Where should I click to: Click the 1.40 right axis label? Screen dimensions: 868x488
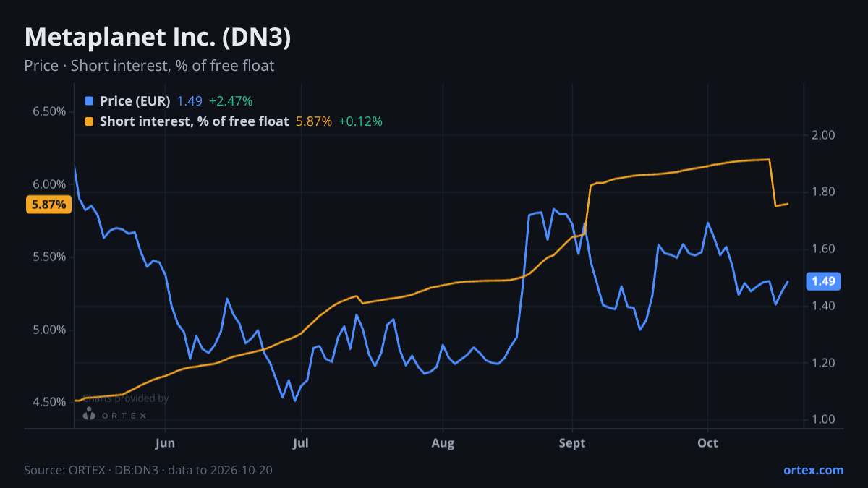(x=823, y=306)
